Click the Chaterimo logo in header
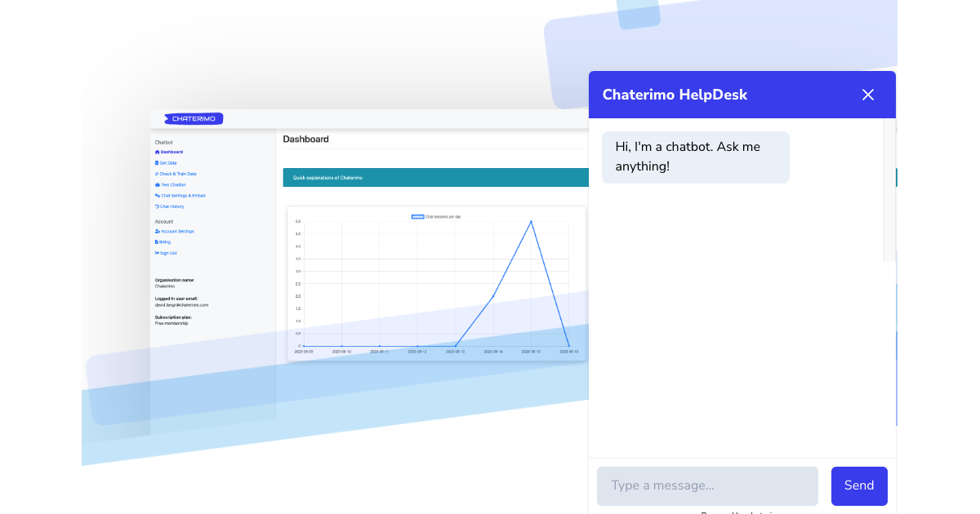 pos(194,119)
